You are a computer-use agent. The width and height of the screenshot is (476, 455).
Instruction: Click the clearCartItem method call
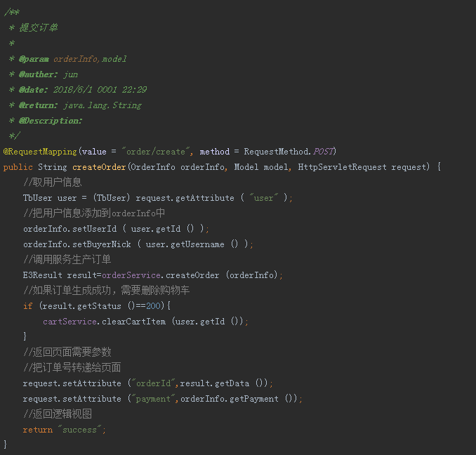[x=134, y=322]
